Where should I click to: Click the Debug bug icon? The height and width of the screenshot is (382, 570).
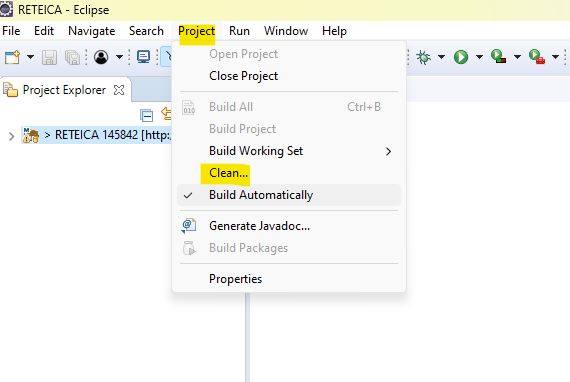(424, 57)
